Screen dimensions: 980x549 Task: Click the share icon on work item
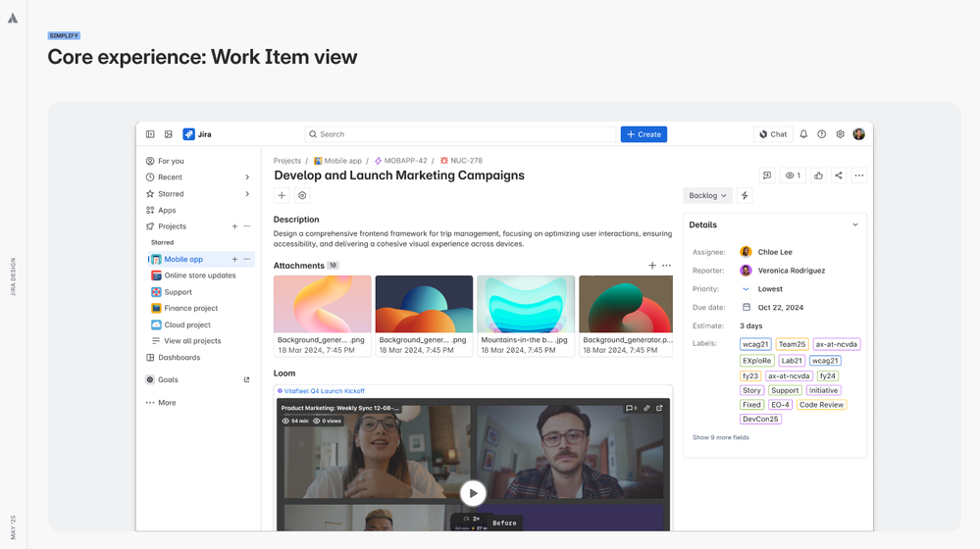tap(839, 175)
